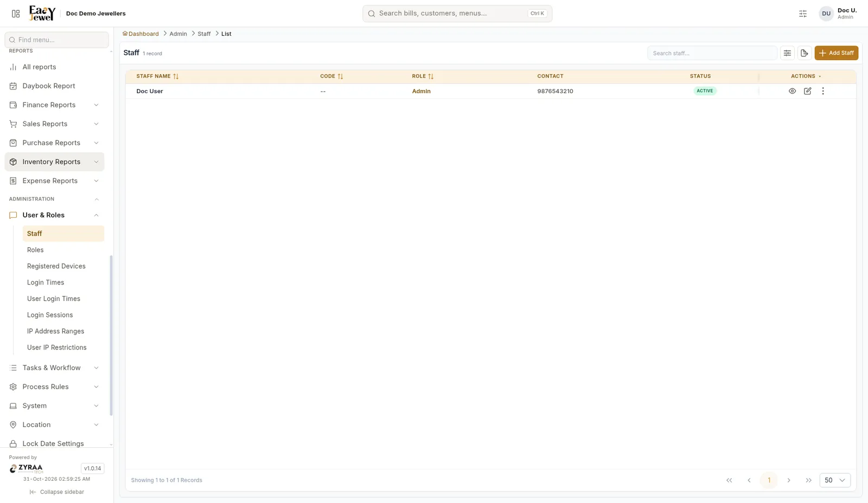The height and width of the screenshot is (503, 868).
Task: Open the settings sliders icon in top bar
Action: pyautogui.click(x=803, y=14)
